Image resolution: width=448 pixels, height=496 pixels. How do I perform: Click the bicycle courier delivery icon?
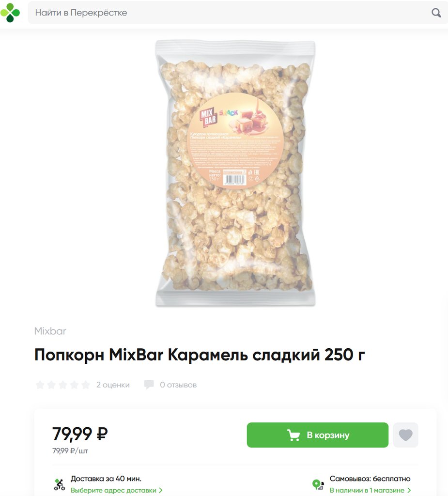pyautogui.click(x=59, y=484)
